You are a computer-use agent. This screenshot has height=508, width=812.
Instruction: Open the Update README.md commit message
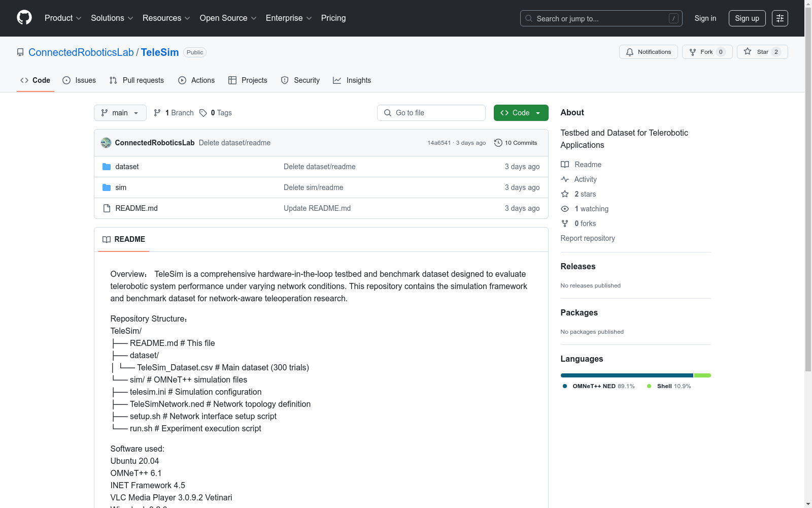point(317,208)
